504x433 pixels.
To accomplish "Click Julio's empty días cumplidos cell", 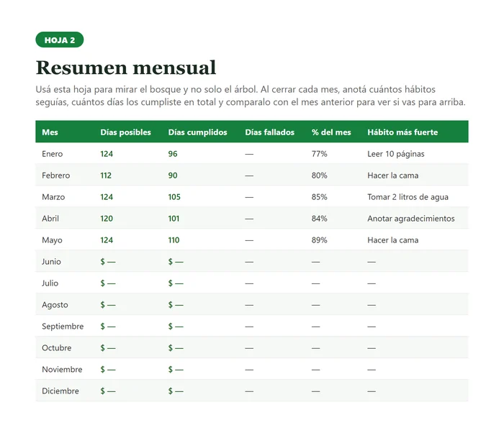I will tap(176, 283).
